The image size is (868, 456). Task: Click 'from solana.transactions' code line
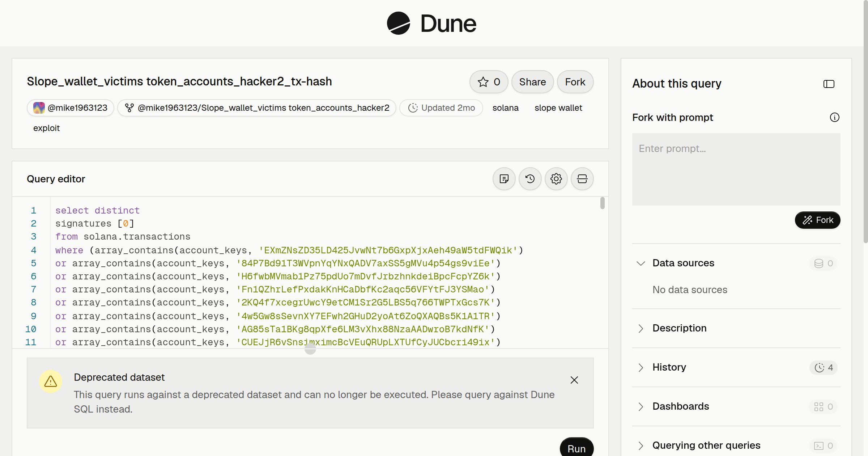(123, 237)
